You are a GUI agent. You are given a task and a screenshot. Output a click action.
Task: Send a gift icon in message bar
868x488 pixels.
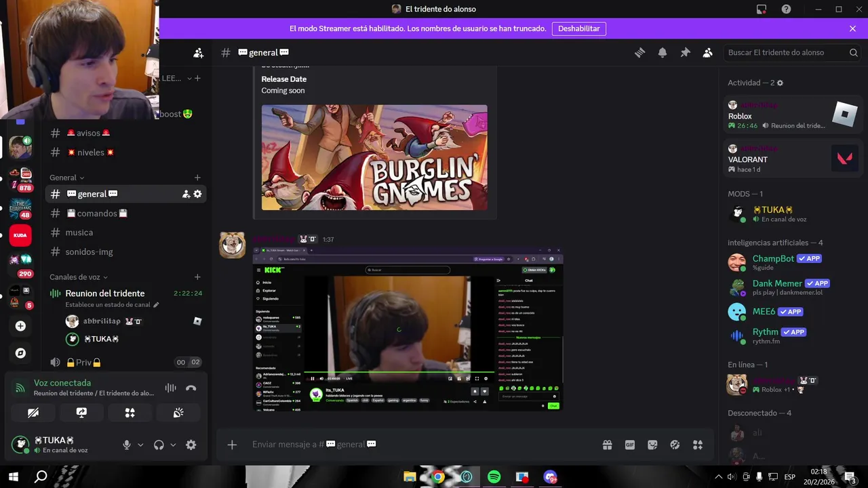pos(607,445)
